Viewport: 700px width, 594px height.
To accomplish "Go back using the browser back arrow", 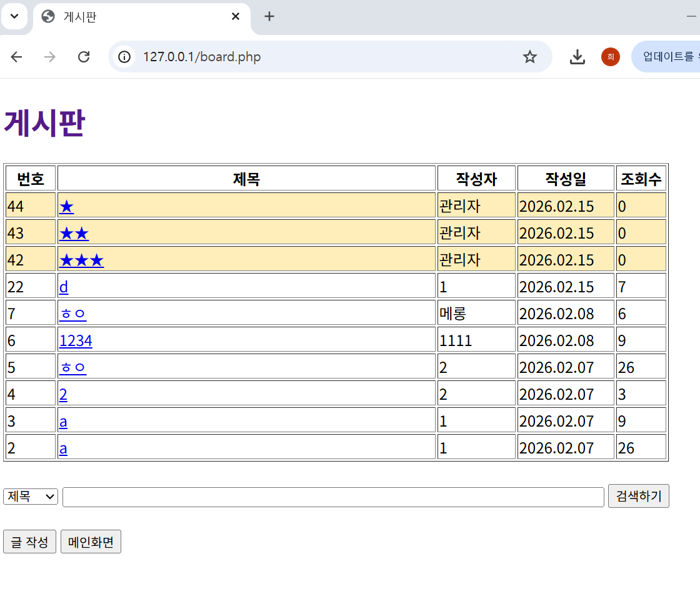I will [x=16, y=57].
